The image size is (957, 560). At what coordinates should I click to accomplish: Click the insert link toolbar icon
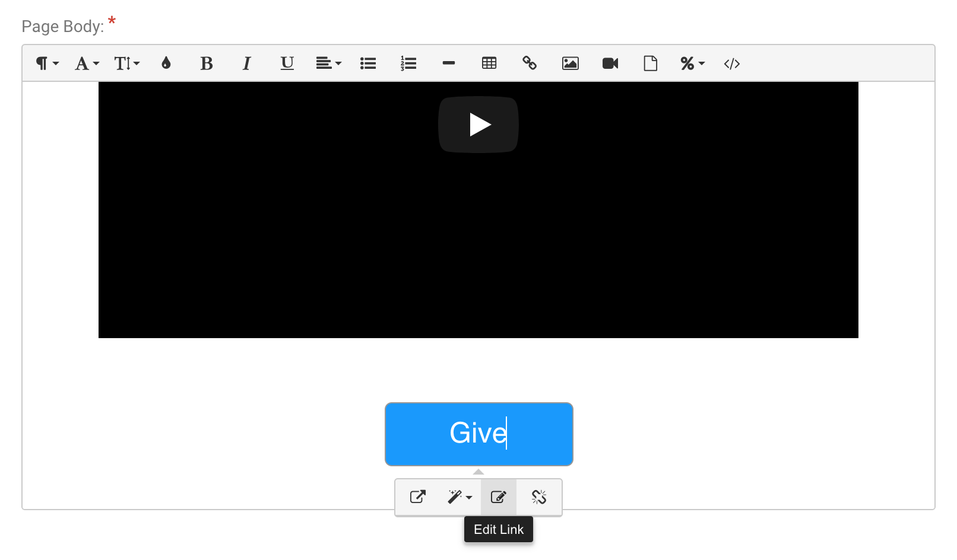coord(530,63)
